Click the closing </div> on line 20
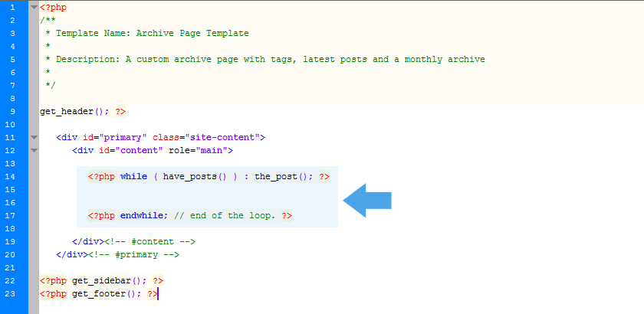Image resolution: width=644 pixels, height=314 pixels. tap(72, 255)
